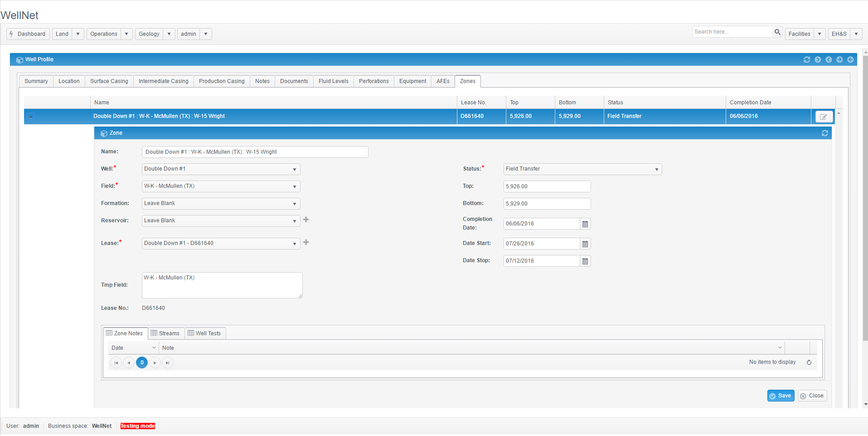Expand the admin menu arrow
The image size is (868, 436).
click(x=206, y=34)
